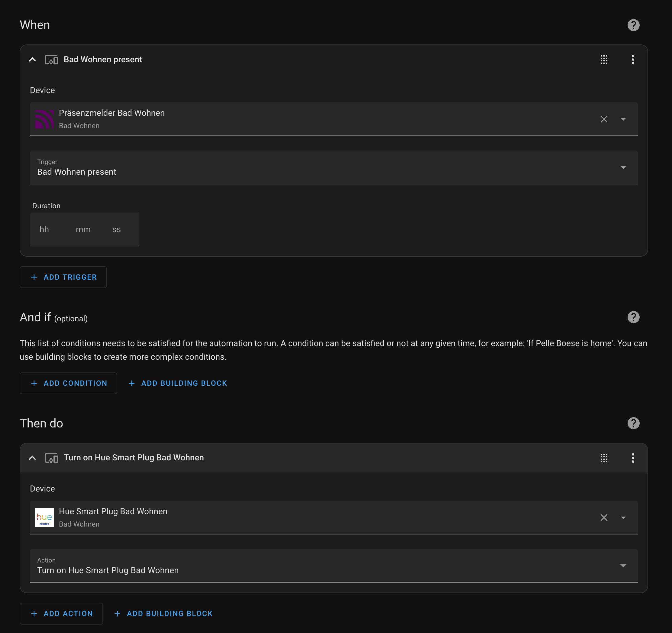Screen dimensions: 672x633
Task: Click the Add Condition button
Action: pos(68,383)
